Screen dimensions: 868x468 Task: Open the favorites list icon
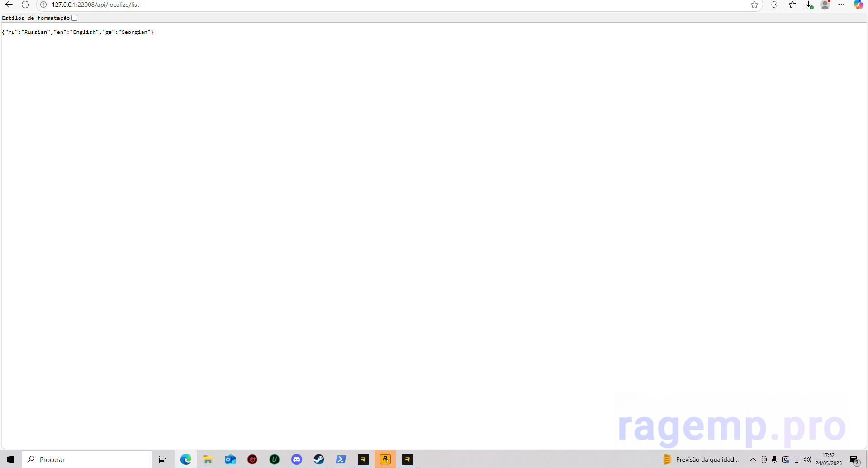[x=792, y=5]
